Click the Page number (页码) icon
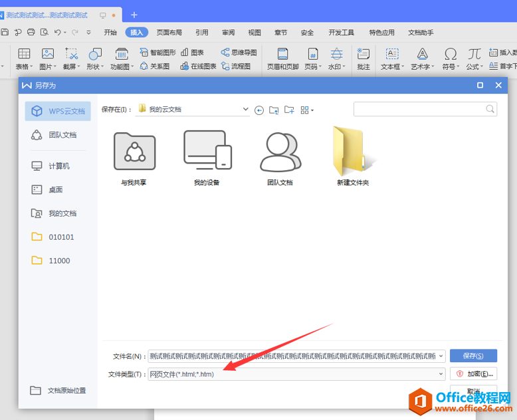The height and width of the screenshot is (420, 517). (x=312, y=58)
